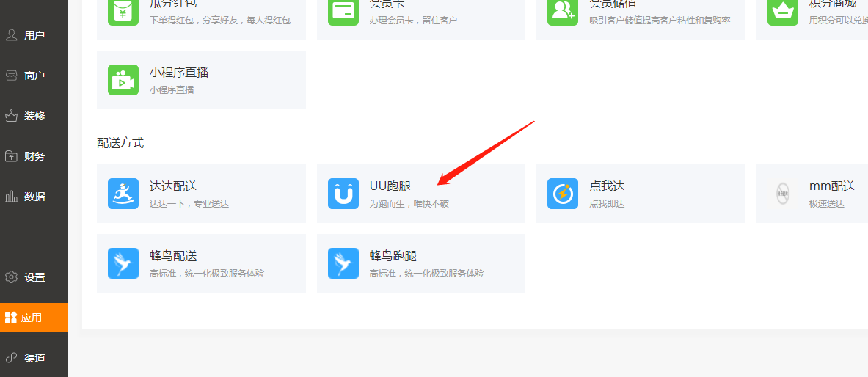Click the green card icon of 会员卡
Screen dimensions: 868x377
(x=343, y=12)
